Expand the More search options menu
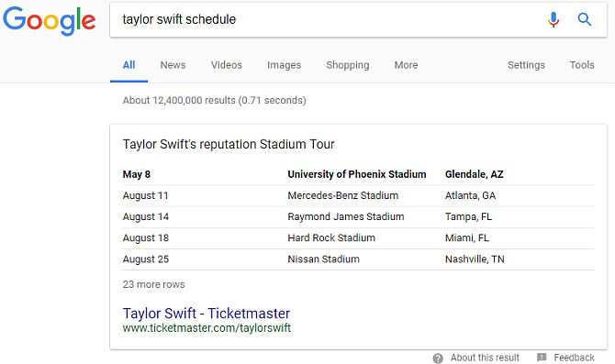This screenshot has width=615, height=364. pos(406,65)
